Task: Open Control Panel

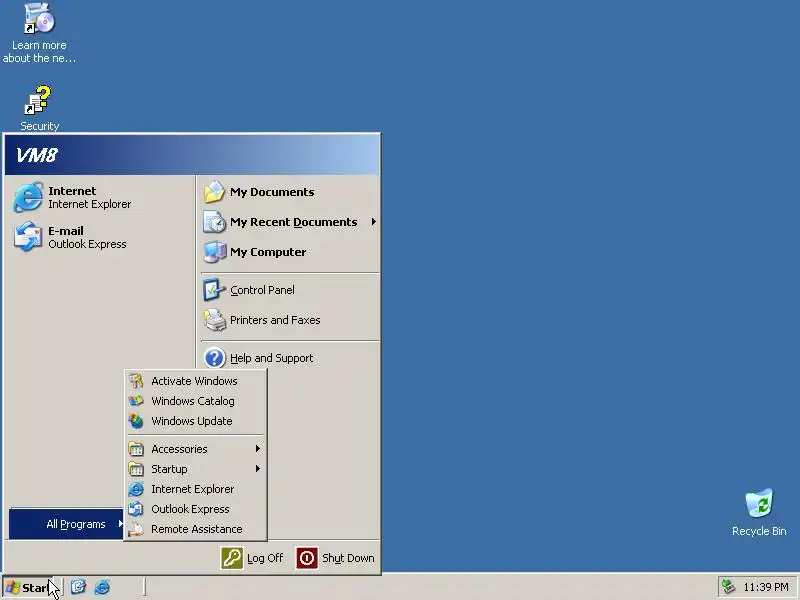Action: pyautogui.click(x=289, y=290)
